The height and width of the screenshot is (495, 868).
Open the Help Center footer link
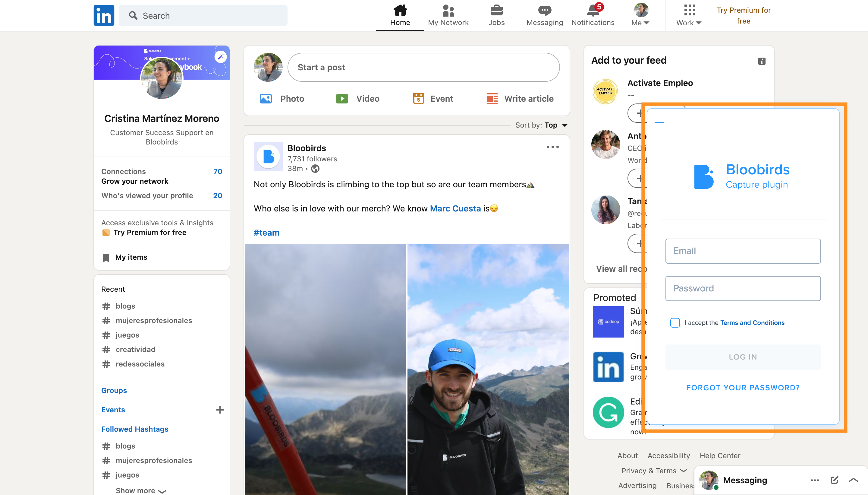point(720,455)
